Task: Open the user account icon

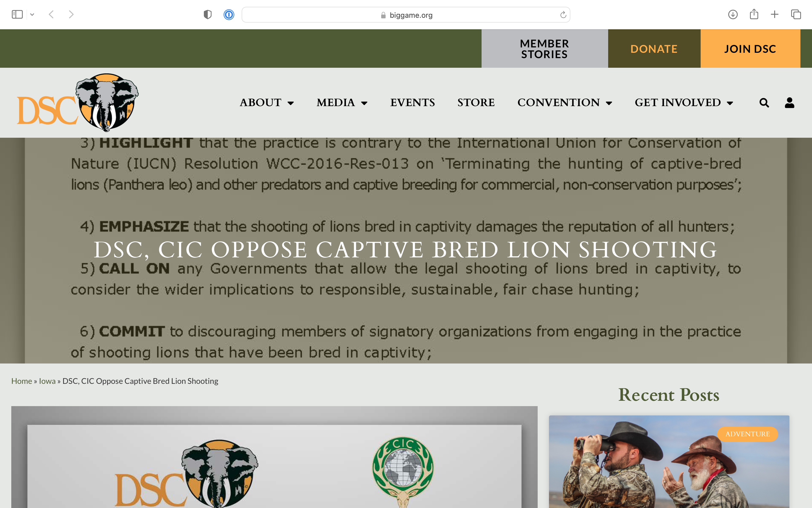Action: coord(789,102)
